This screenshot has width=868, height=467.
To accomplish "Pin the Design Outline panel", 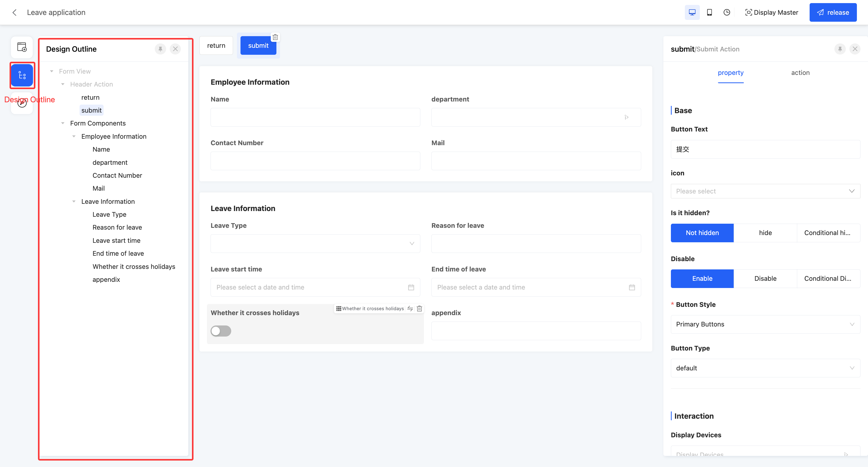I will coord(160,49).
